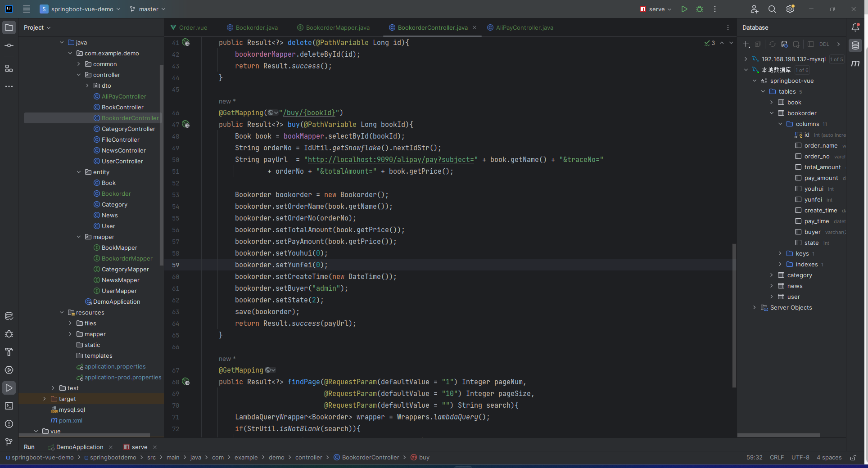
Task: Select the serve run tab
Action: pos(136,447)
